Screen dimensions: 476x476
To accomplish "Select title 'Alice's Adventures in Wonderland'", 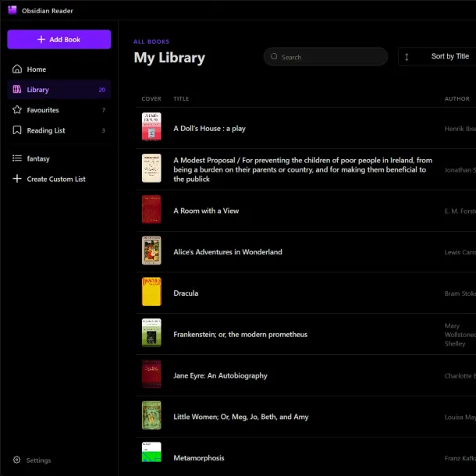I will coord(228,252).
